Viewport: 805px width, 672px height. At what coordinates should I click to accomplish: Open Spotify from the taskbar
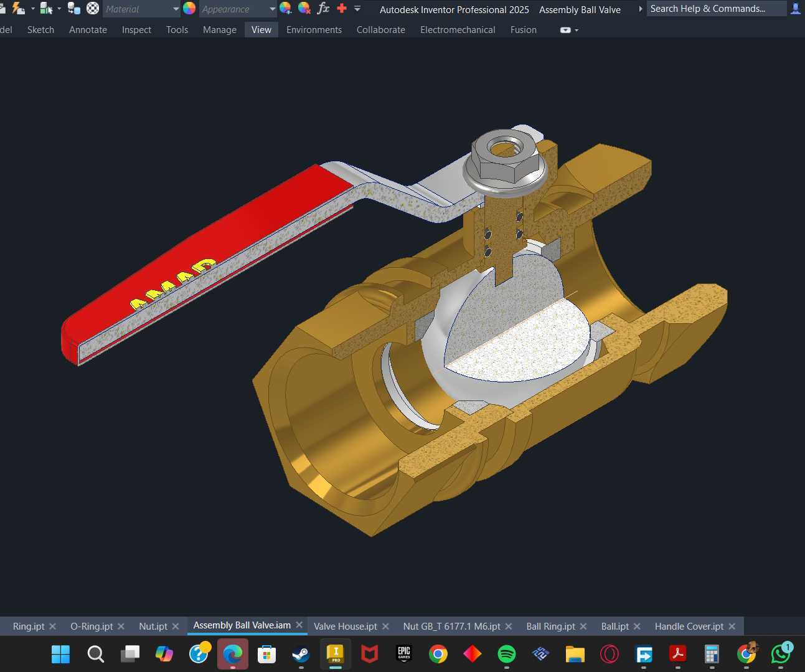[x=507, y=654]
